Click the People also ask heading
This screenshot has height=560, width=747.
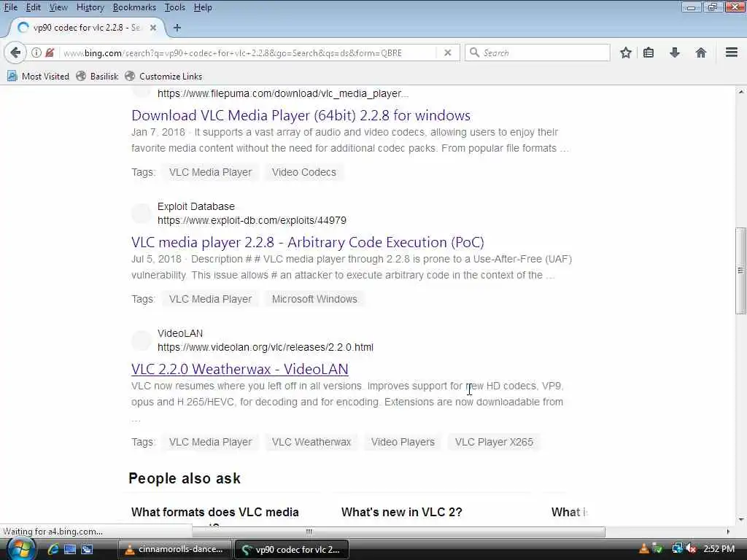coord(185,478)
